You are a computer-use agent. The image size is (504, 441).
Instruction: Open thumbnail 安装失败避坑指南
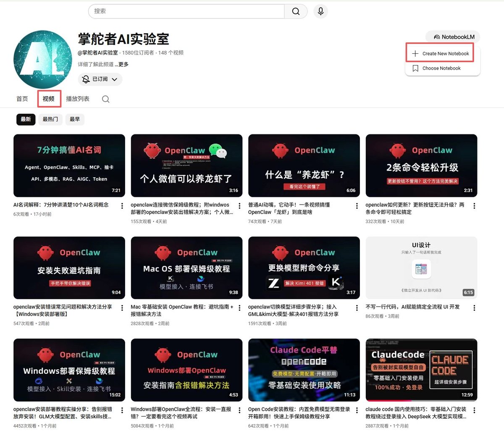(69, 268)
